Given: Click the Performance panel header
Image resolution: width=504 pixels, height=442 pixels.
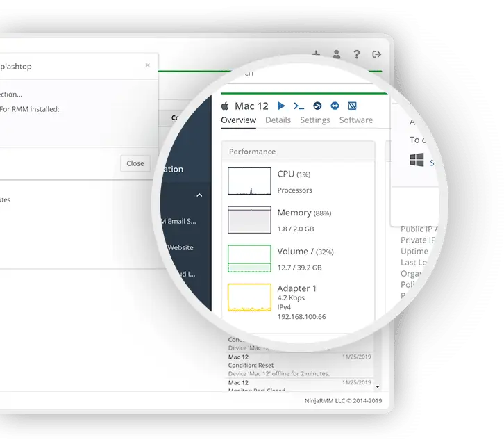Looking at the screenshot, I should tap(298, 152).
